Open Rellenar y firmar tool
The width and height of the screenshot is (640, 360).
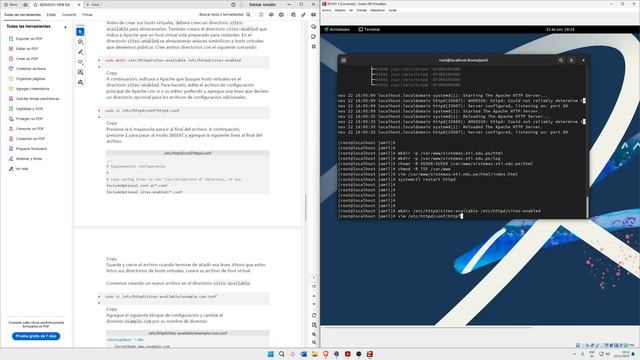(25, 159)
